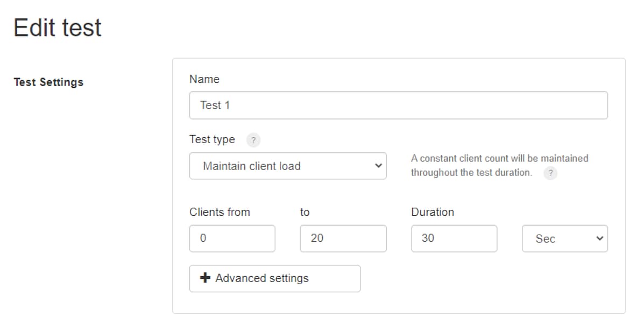
Task: Click the chevron arrow on the Sec selector
Action: click(599, 238)
